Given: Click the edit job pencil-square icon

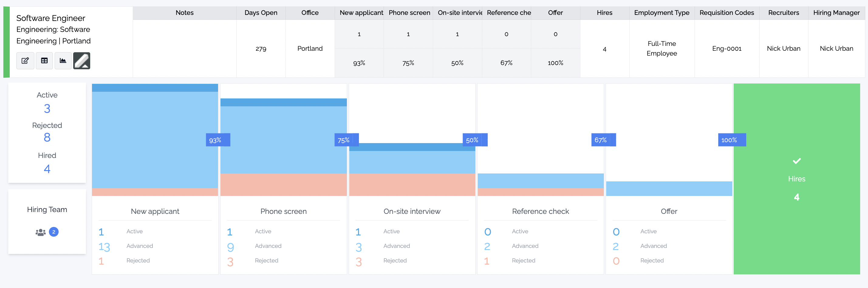Looking at the screenshot, I should [25, 61].
